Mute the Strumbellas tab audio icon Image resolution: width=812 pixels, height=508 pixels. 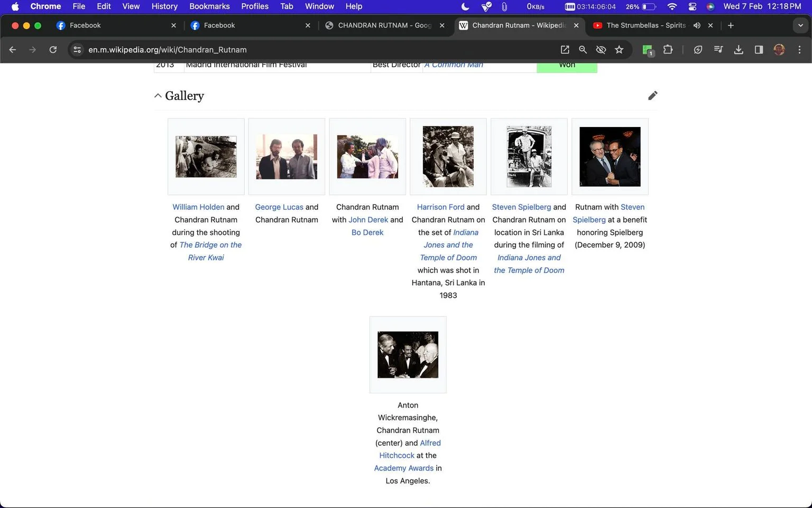point(697,25)
